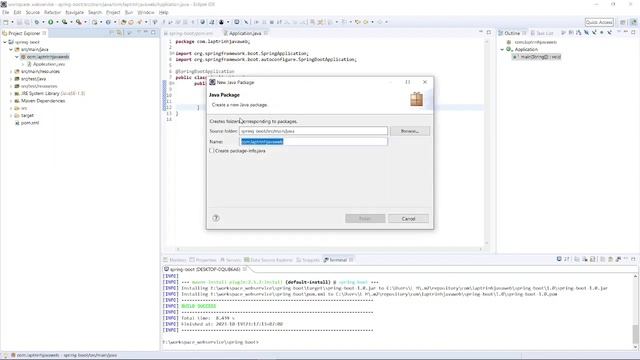Open the Window menu
This screenshot has height=360, width=640.
(x=146, y=12)
